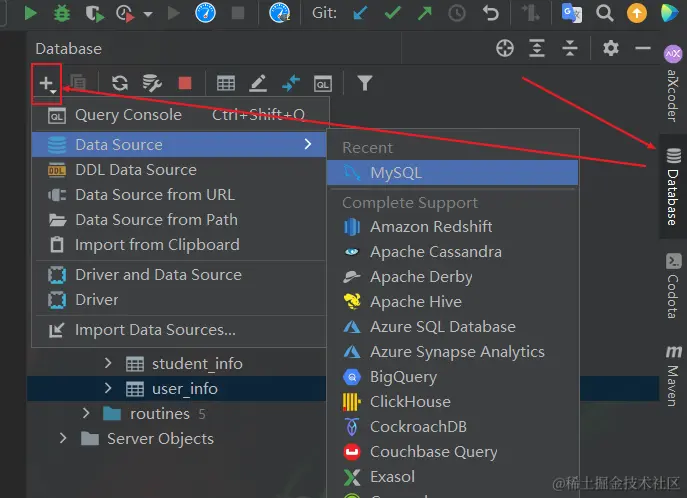Viewport: 687px width, 498px height.
Task: Hide the Database panel with minus icon
Action: [x=643, y=48]
